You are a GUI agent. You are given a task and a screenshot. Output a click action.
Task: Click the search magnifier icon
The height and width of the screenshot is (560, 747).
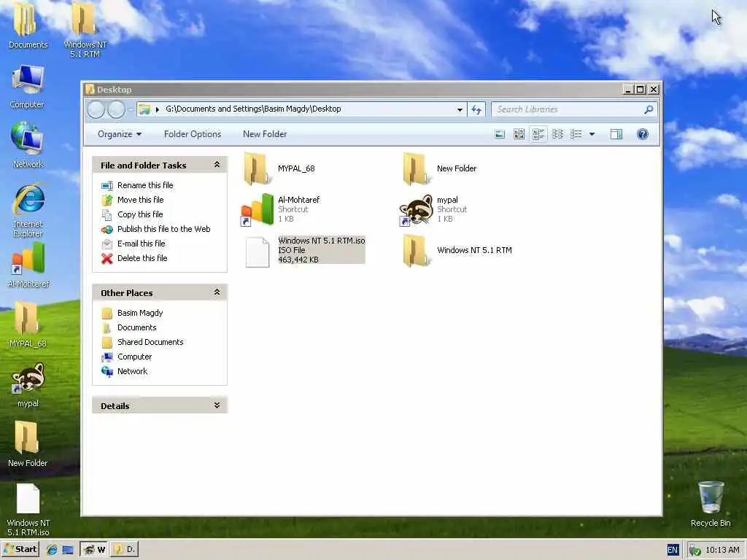coord(649,109)
